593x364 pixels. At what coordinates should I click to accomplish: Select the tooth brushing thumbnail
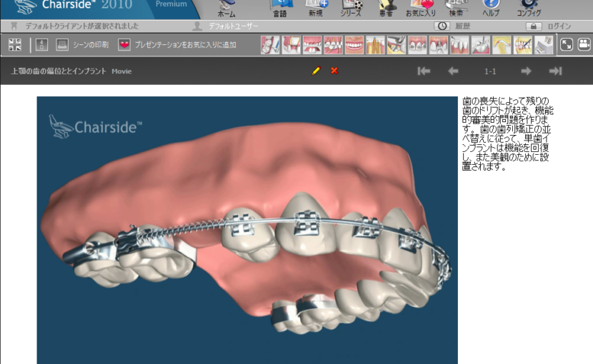click(270, 45)
